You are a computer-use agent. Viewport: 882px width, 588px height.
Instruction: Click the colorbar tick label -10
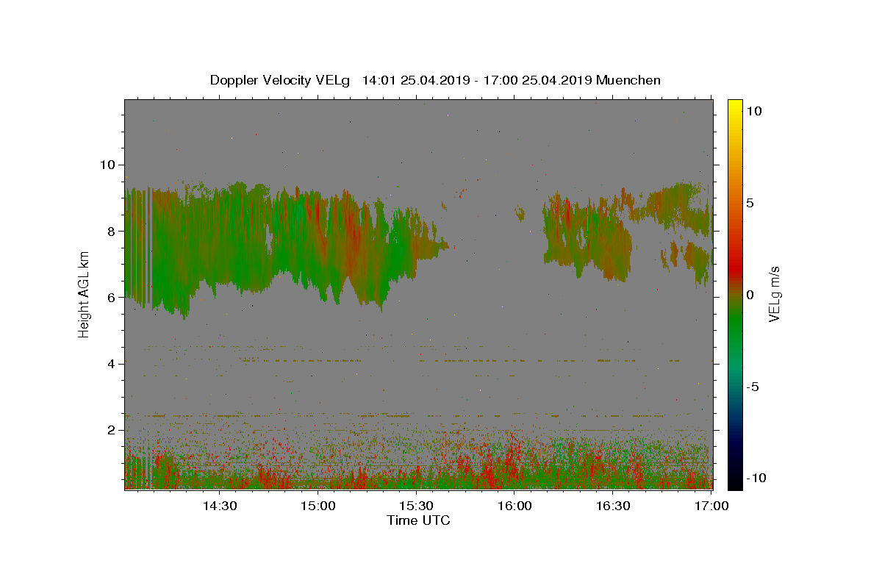click(756, 478)
